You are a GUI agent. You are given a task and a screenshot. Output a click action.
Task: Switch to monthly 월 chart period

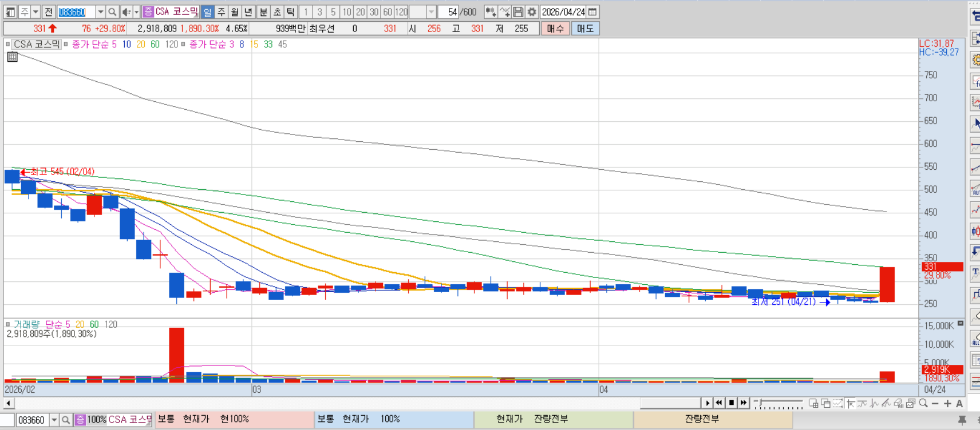pos(235,12)
